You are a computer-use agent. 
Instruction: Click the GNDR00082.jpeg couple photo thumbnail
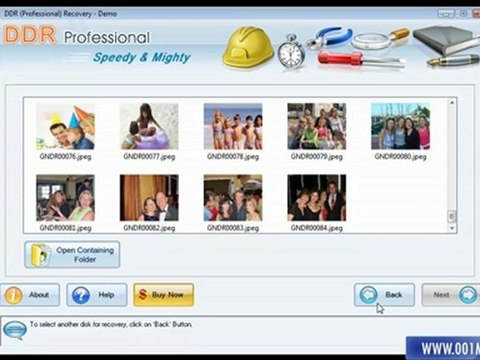coord(149,198)
